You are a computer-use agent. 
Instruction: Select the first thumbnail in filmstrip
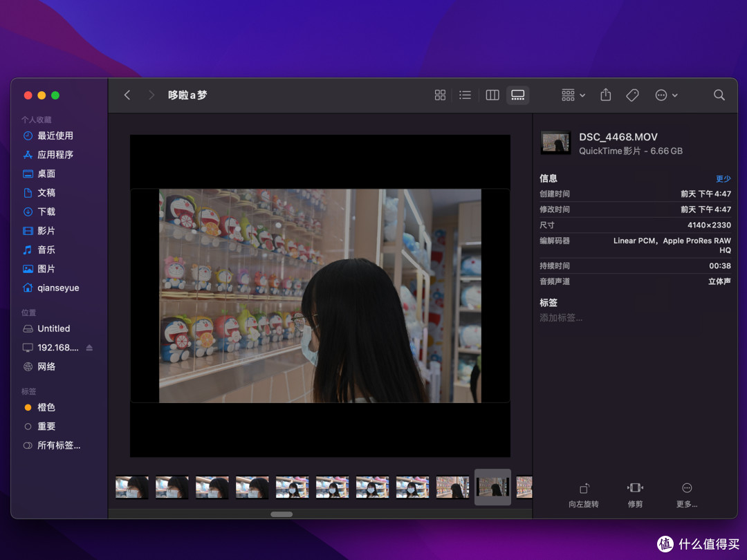(x=132, y=487)
